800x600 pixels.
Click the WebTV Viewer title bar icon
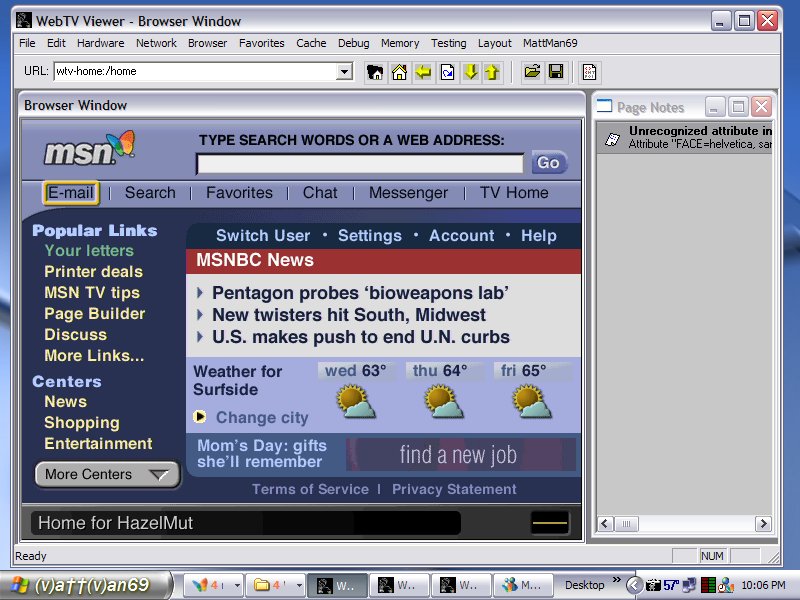23,20
